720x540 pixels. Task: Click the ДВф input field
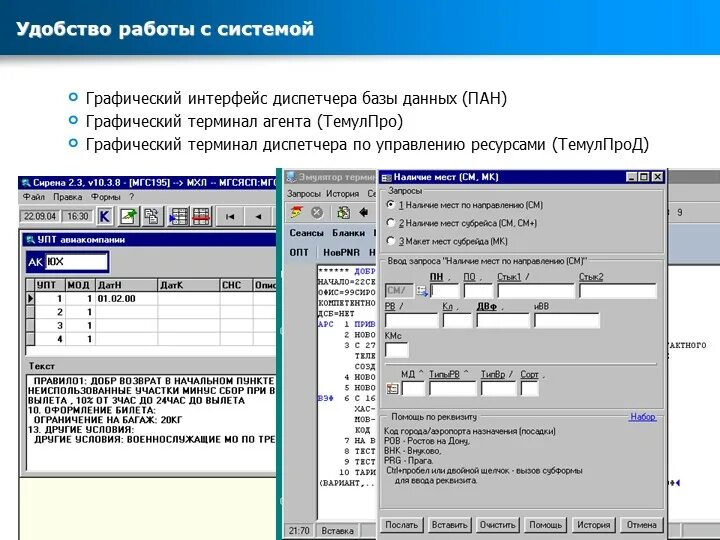[503, 320]
